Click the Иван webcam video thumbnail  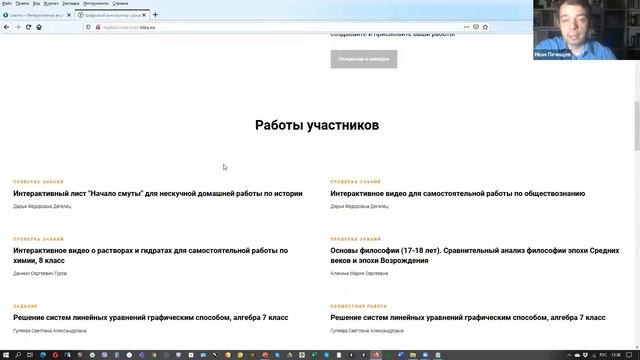587,30
